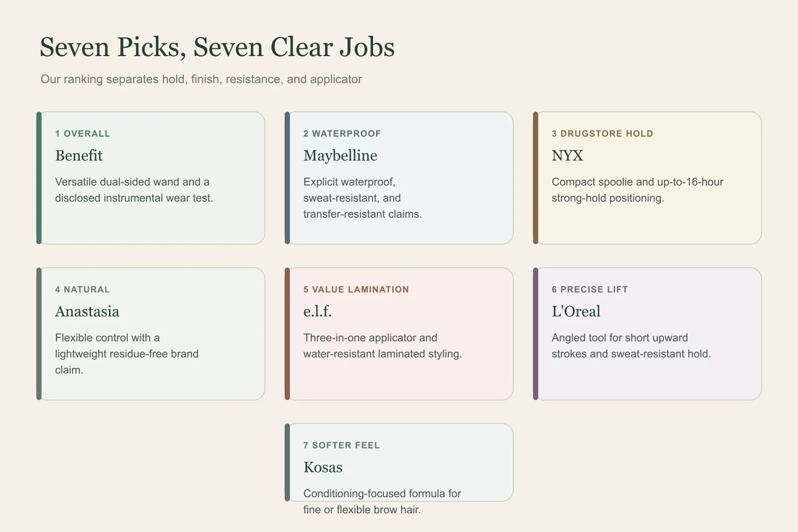
Task: Click the "Three-in-one applicator" description
Action: pyautogui.click(x=382, y=345)
